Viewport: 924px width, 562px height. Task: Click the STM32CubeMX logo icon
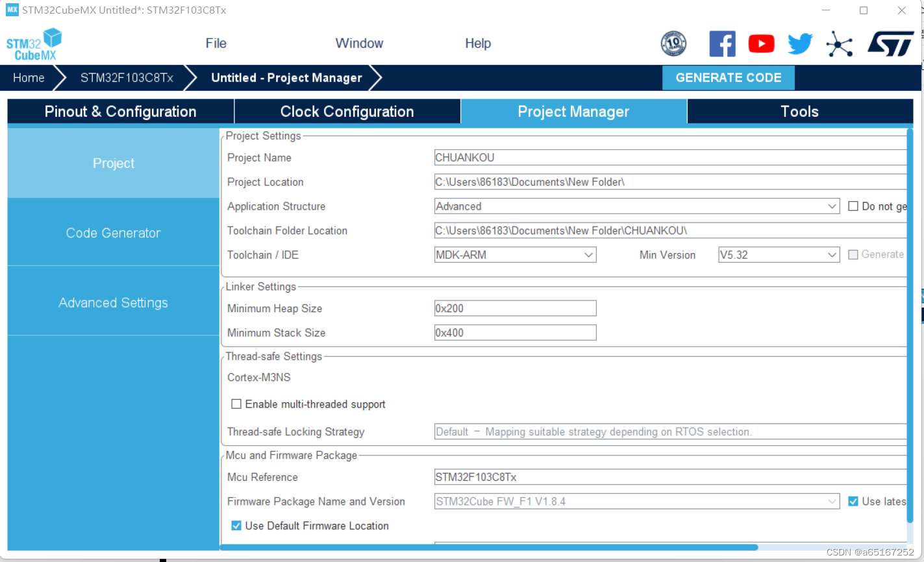coord(34,43)
